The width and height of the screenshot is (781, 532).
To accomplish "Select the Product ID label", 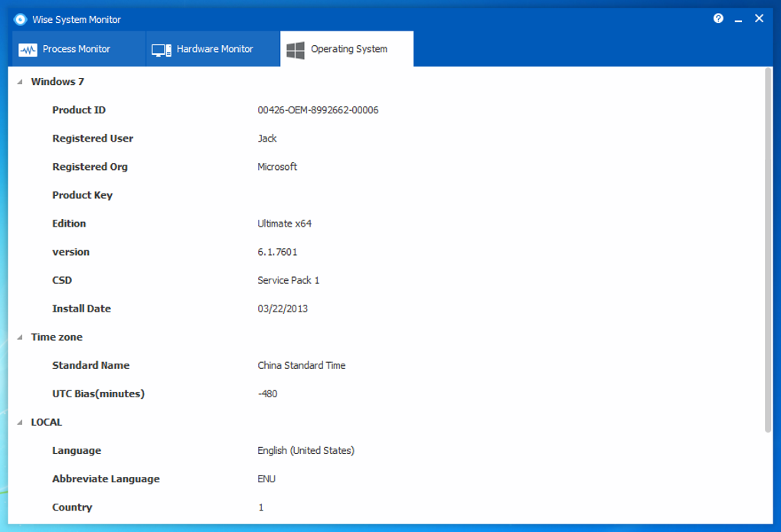I will tap(79, 110).
